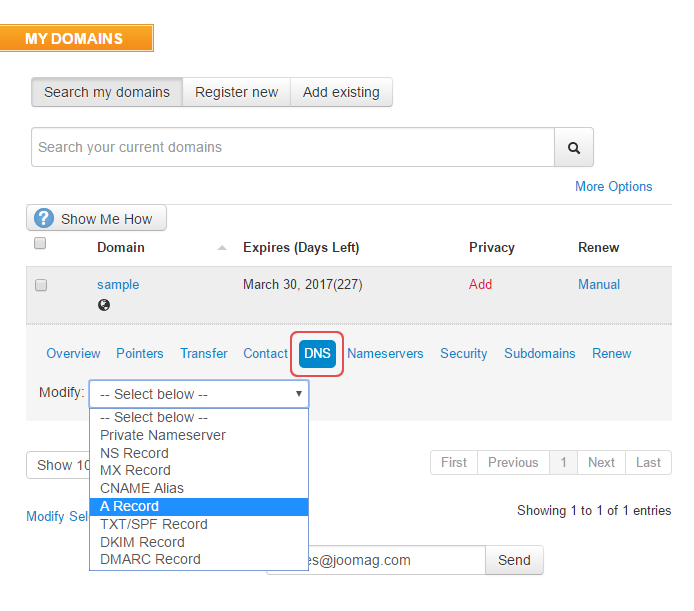Click the highlighted DNS tab

(x=317, y=353)
